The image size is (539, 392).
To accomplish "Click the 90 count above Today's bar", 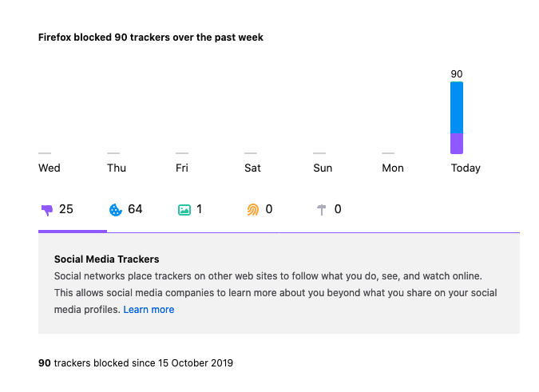I will pyautogui.click(x=457, y=74).
